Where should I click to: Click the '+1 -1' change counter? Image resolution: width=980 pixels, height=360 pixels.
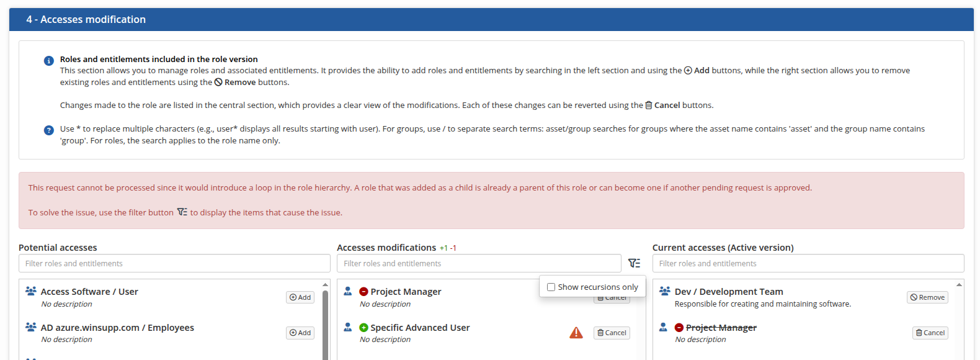pyautogui.click(x=448, y=248)
